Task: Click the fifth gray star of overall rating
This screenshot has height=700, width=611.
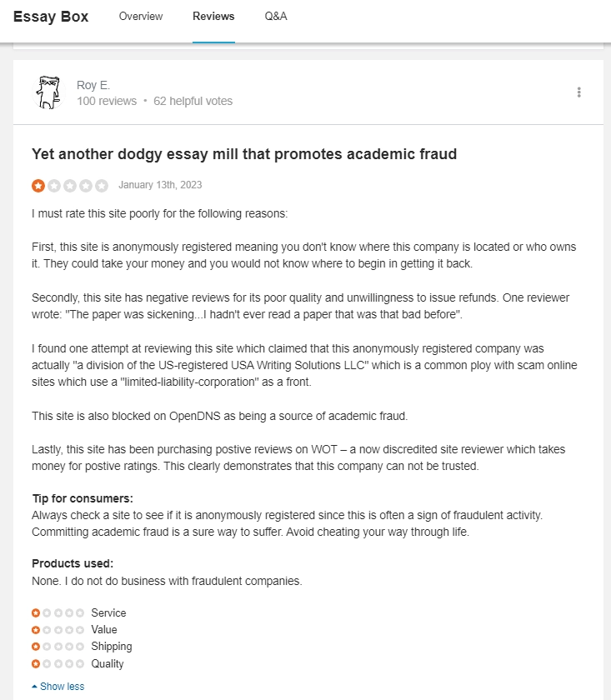Action: (102, 185)
